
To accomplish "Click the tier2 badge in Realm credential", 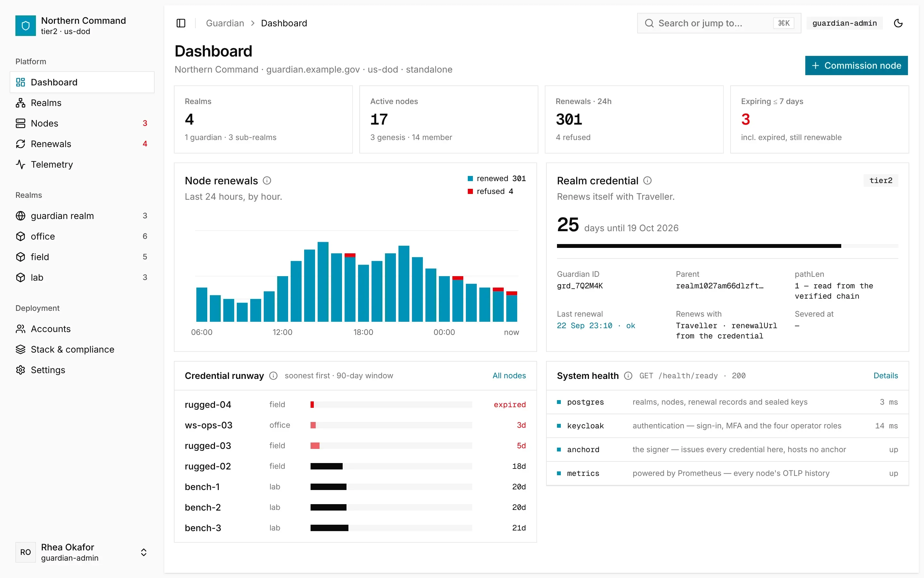I will click(x=881, y=180).
